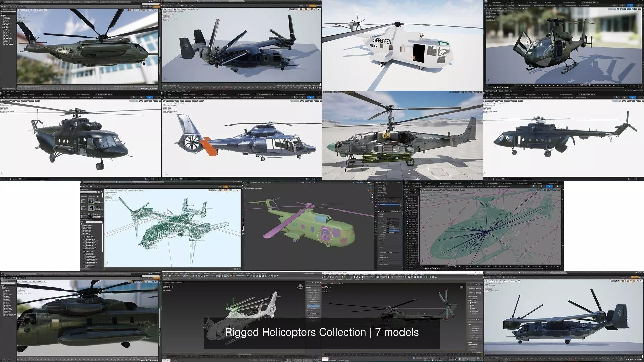
Task: Open the folded-rotor Osprey screenshot in the top row
Action: (241, 45)
